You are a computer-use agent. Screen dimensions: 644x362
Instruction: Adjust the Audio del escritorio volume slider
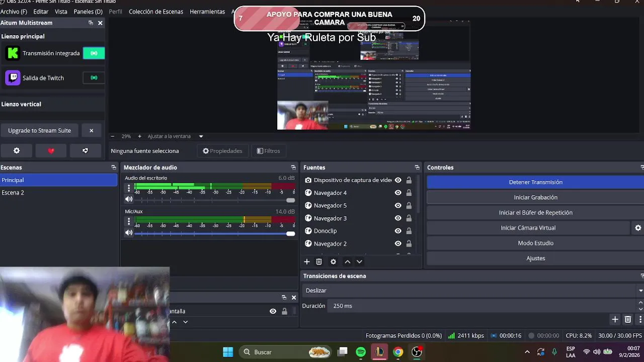(x=215, y=200)
